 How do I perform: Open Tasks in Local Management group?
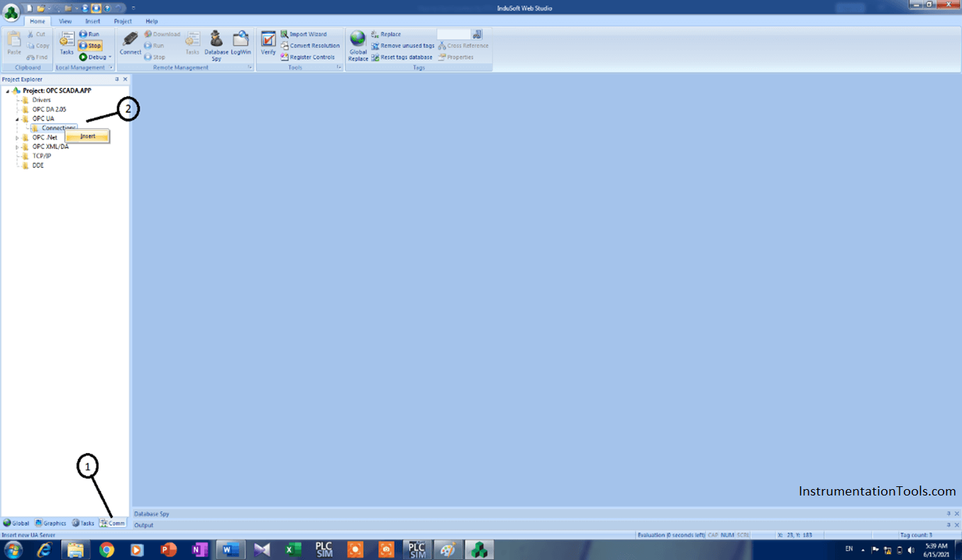[67, 44]
